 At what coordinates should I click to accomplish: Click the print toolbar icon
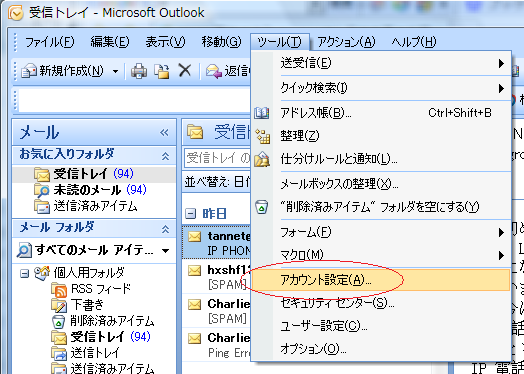[139, 71]
